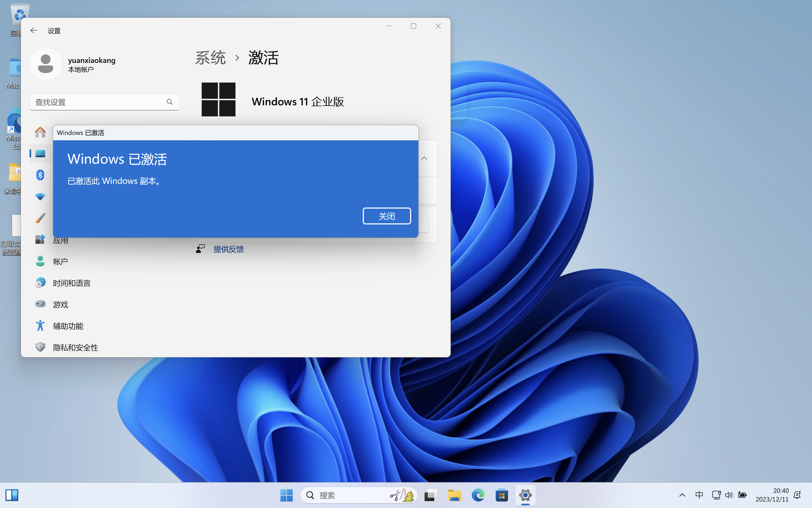
Task: Switch input method via 中 indicator
Action: click(x=699, y=495)
